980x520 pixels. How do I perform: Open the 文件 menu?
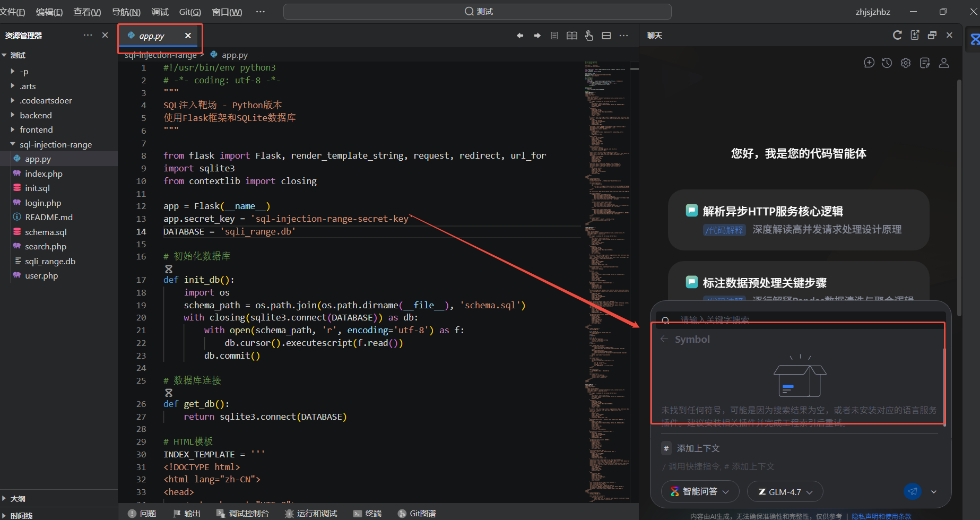(13, 12)
